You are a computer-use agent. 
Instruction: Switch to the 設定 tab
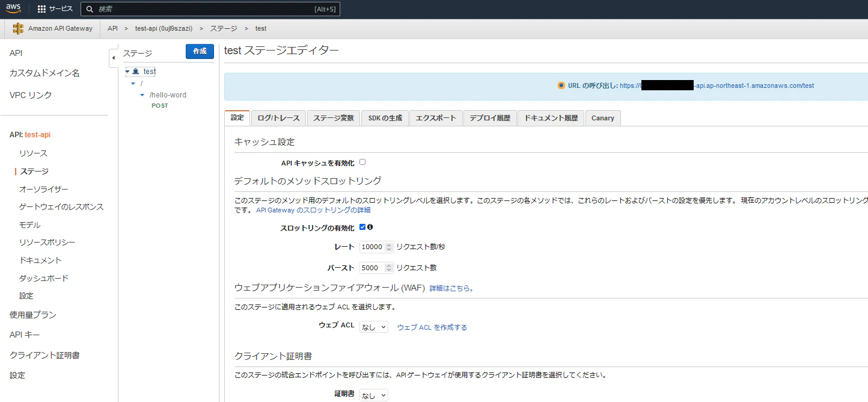point(237,118)
